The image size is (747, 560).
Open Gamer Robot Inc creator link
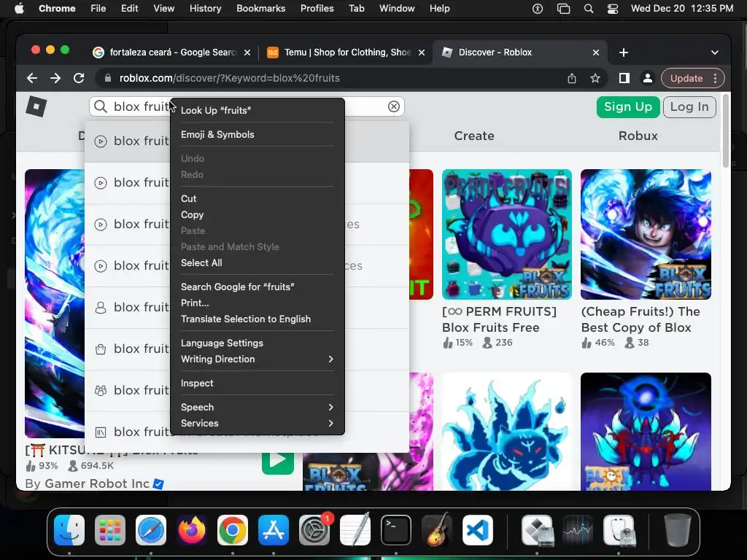[x=97, y=484]
